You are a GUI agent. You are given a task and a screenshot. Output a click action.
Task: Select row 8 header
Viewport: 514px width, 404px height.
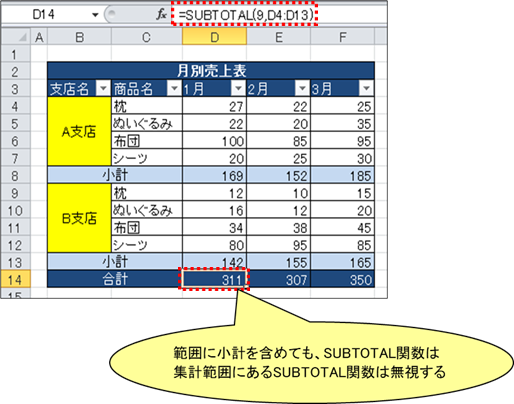(x=15, y=175)
